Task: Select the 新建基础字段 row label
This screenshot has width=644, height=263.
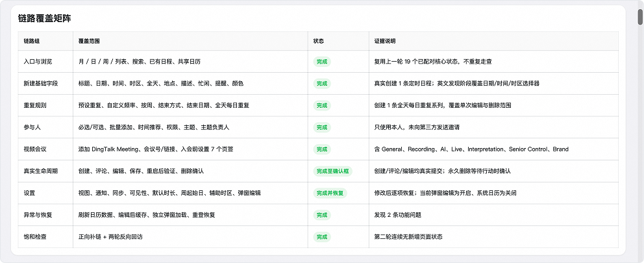Action: point(41,83)
